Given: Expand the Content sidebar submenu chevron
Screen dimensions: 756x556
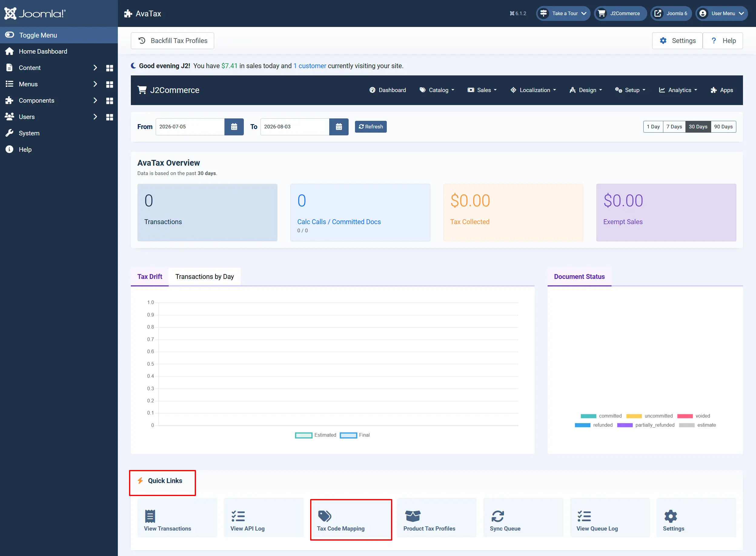Looking at the screenshot, I should point(95,68).
